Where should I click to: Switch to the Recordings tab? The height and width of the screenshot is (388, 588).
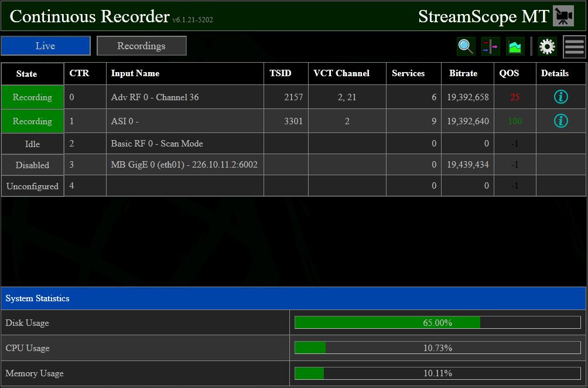tap(141, 46)
